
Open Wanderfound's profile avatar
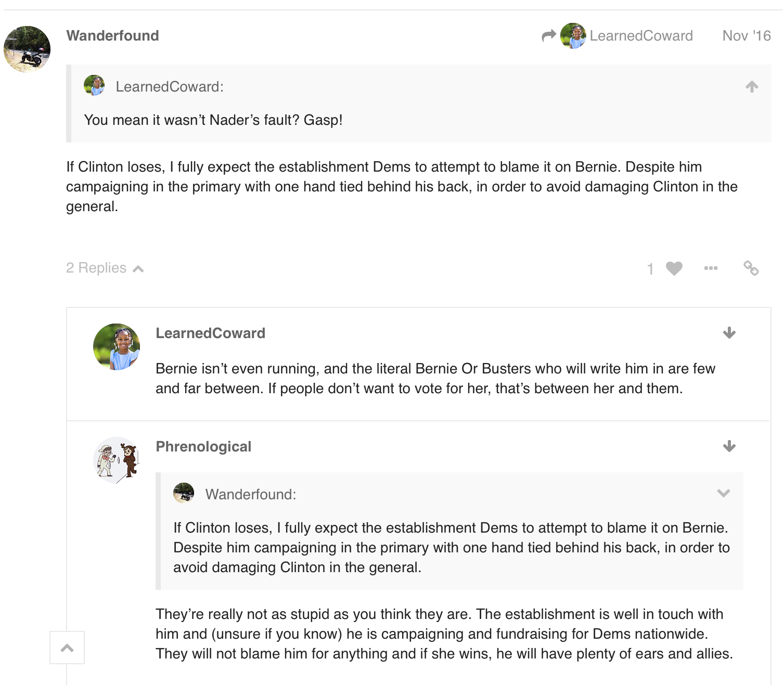(x=27, y=49)
